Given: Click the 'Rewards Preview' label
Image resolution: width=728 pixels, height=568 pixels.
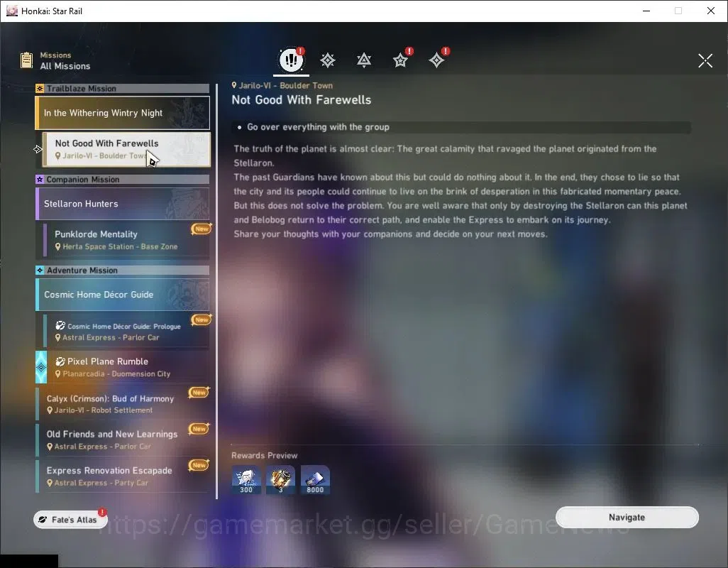Looking at the screenshot, I should click(264, 455).
